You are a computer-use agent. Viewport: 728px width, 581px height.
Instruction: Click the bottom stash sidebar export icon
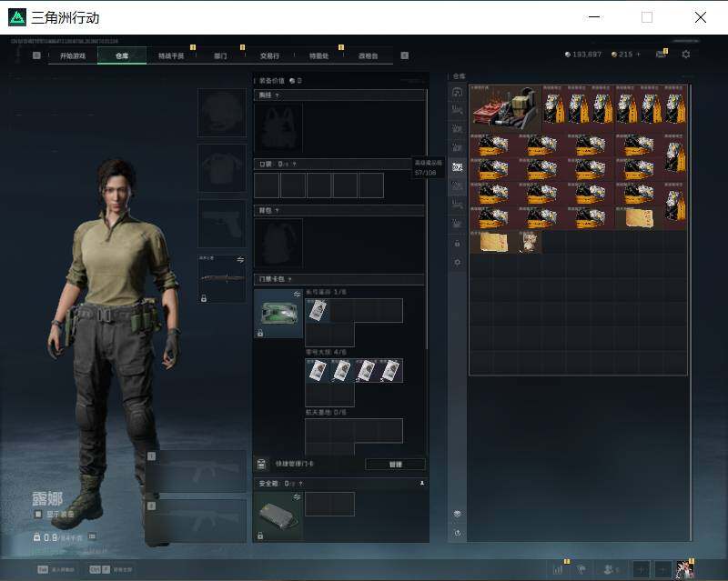tap(458, 533)
